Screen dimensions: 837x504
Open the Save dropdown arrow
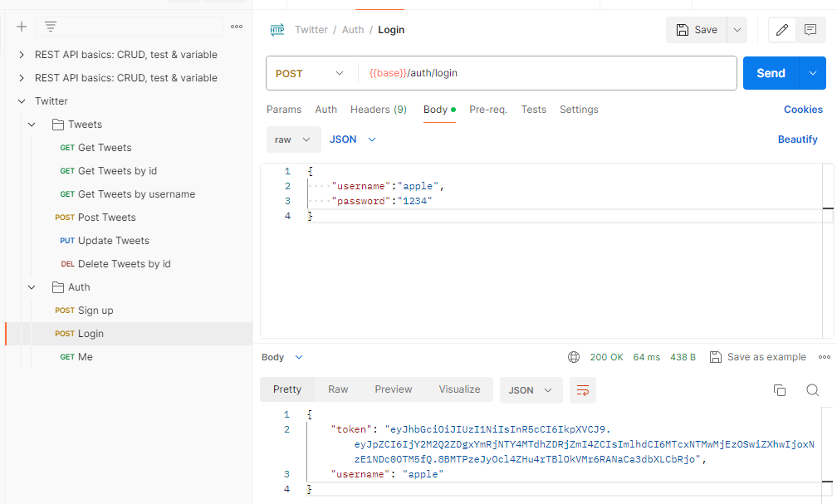737,30
